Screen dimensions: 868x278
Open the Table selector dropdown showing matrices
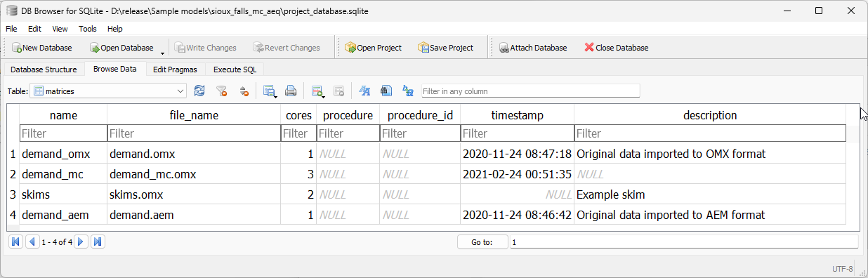108,91
